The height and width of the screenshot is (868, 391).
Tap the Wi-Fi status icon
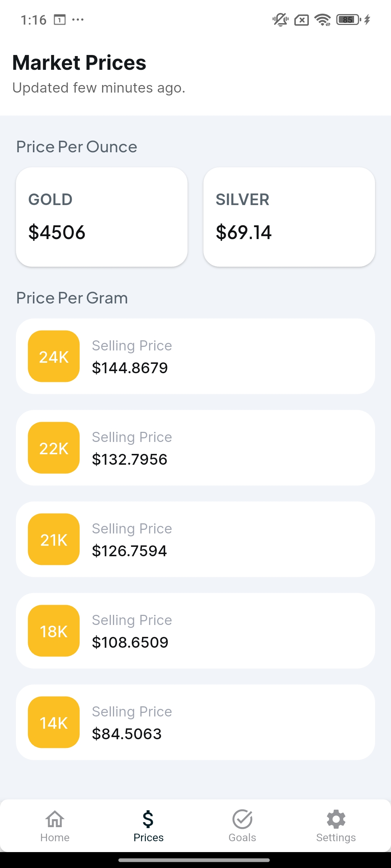pos(323,20)
